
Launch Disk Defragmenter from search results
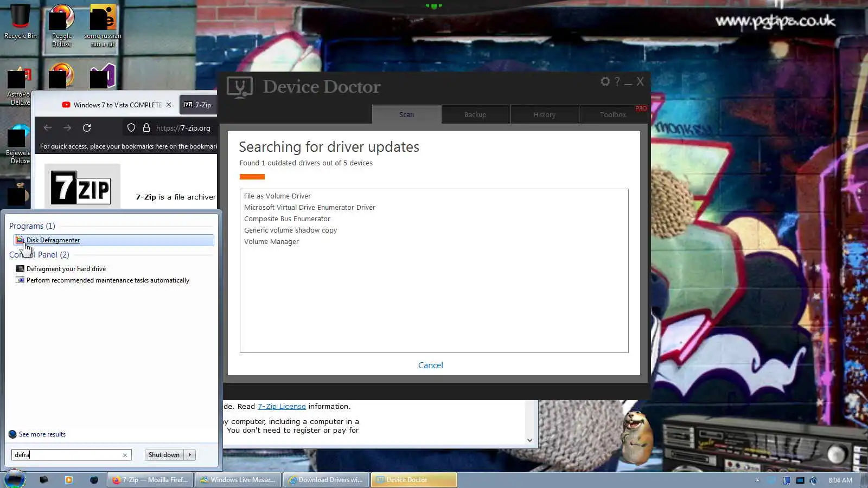click(114, 240)
